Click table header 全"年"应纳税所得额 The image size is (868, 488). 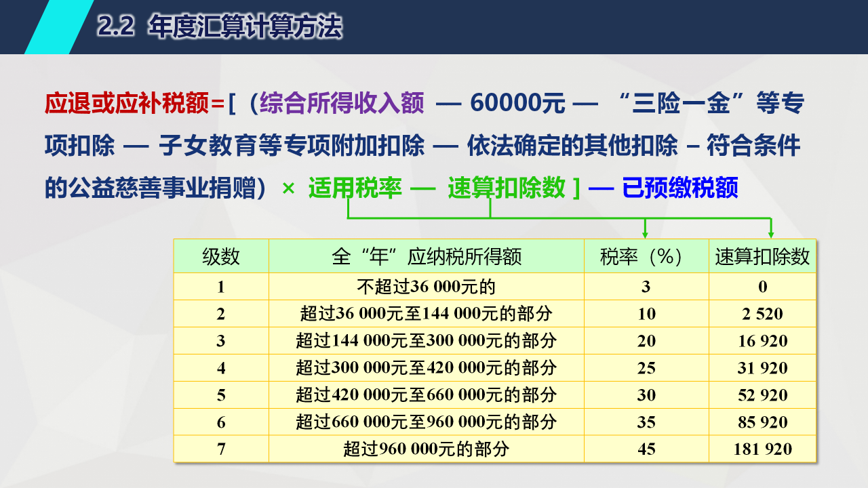427,256
